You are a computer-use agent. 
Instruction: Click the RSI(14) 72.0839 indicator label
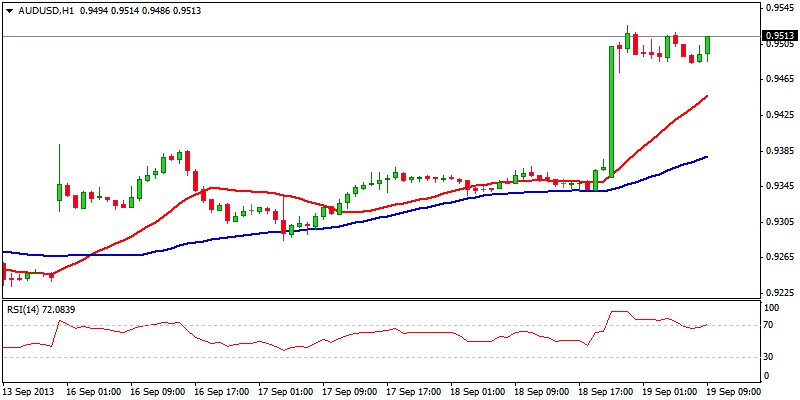coord(40,309)
